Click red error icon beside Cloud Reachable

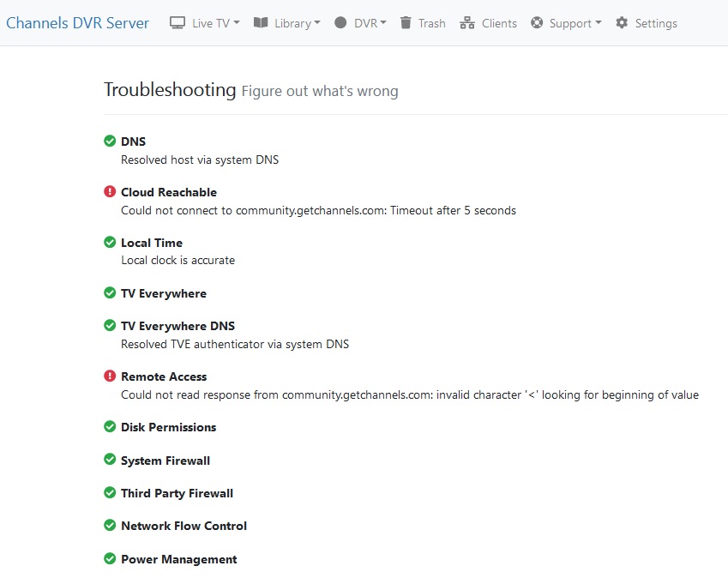pyautogui.click(x=110, y=192)
